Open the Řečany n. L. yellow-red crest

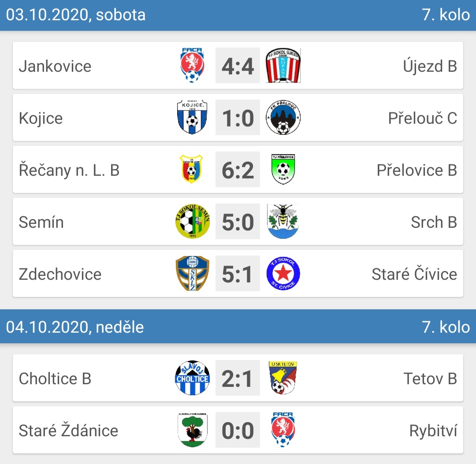click(191, 169)
